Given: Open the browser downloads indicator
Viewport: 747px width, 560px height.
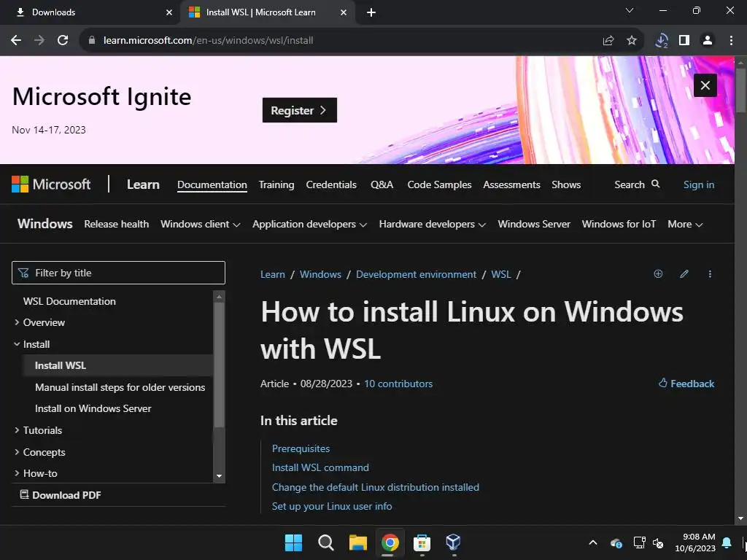Looking at the screenshot, I should tap(661, 41).
